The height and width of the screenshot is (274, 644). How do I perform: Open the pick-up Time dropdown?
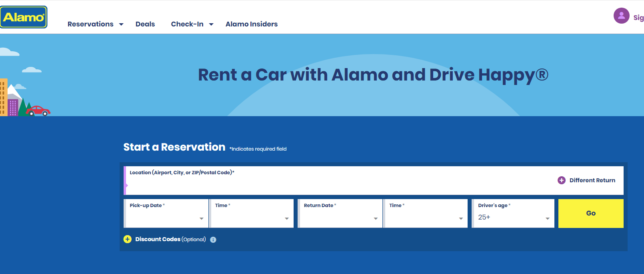click(x=252, y=213)
